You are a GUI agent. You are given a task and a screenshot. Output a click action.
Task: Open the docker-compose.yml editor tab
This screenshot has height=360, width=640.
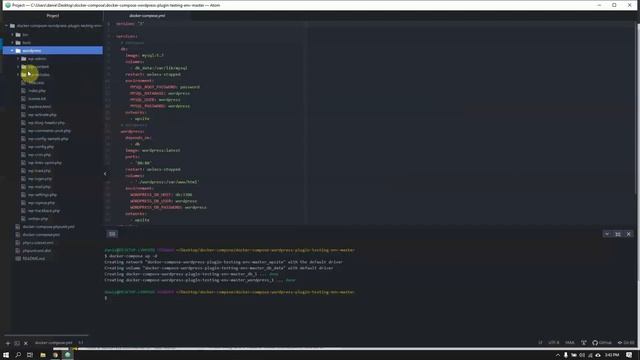tap(147, 16)
